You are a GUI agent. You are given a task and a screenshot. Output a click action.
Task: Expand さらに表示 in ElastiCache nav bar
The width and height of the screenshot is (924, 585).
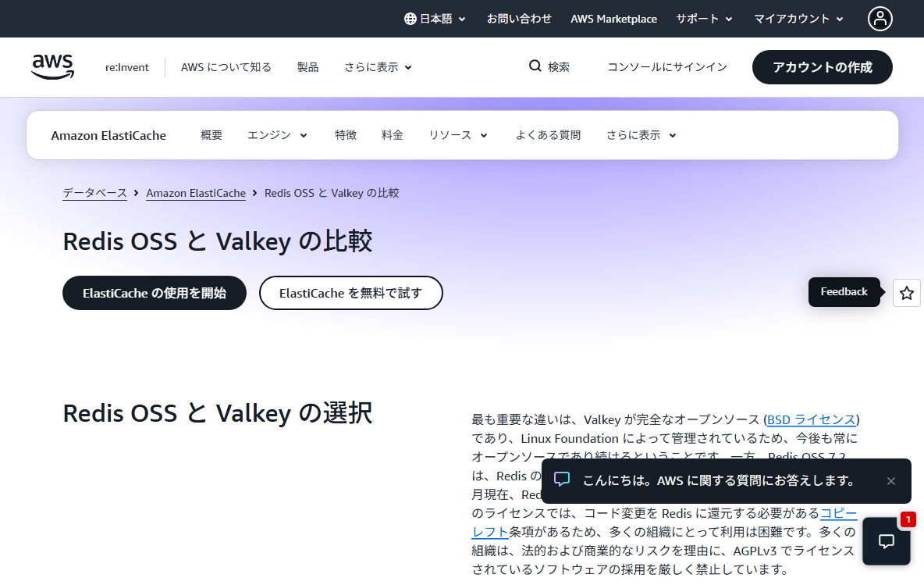click(641, 135)
